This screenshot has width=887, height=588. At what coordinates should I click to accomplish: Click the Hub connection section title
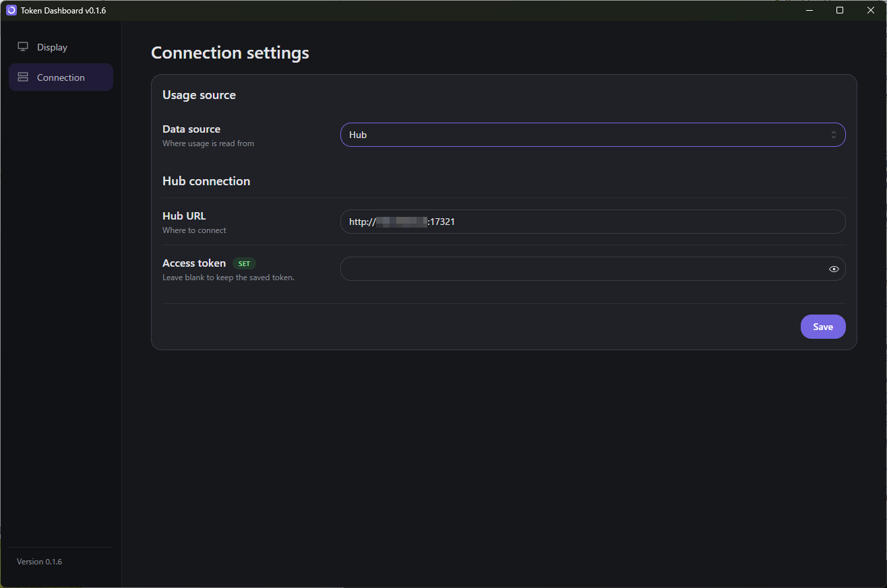click(x=206, y=181)
